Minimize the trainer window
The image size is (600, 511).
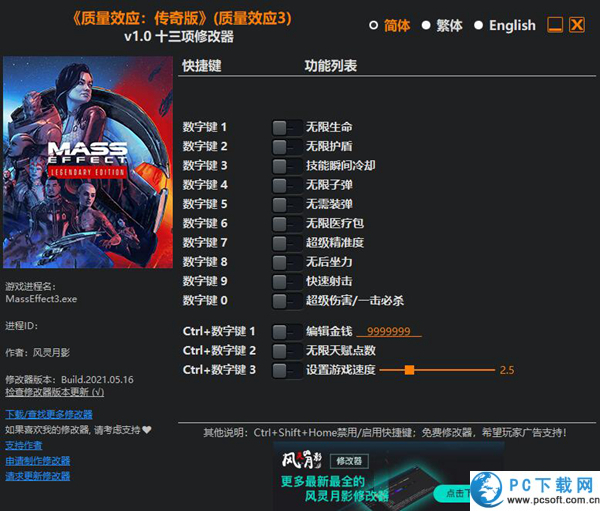point(555,25)
